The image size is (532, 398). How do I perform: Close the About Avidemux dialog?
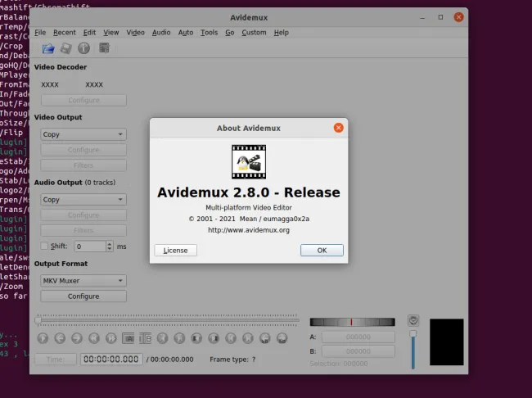pyautogui.click(x=338, y=128)
